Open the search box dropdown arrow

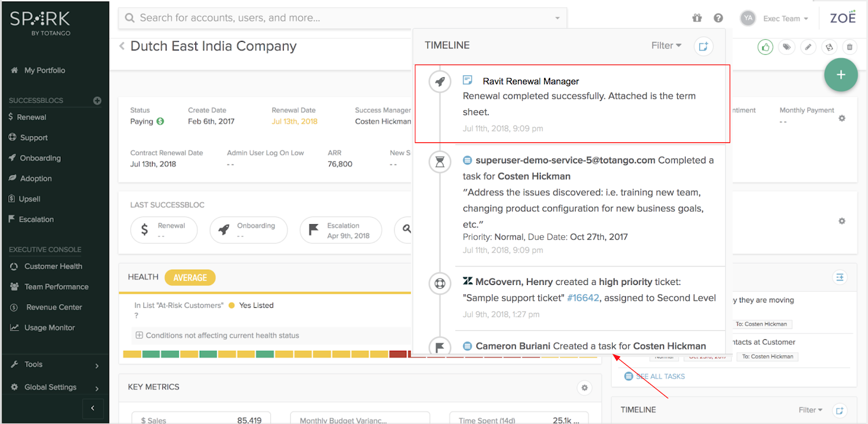[557, 18]
